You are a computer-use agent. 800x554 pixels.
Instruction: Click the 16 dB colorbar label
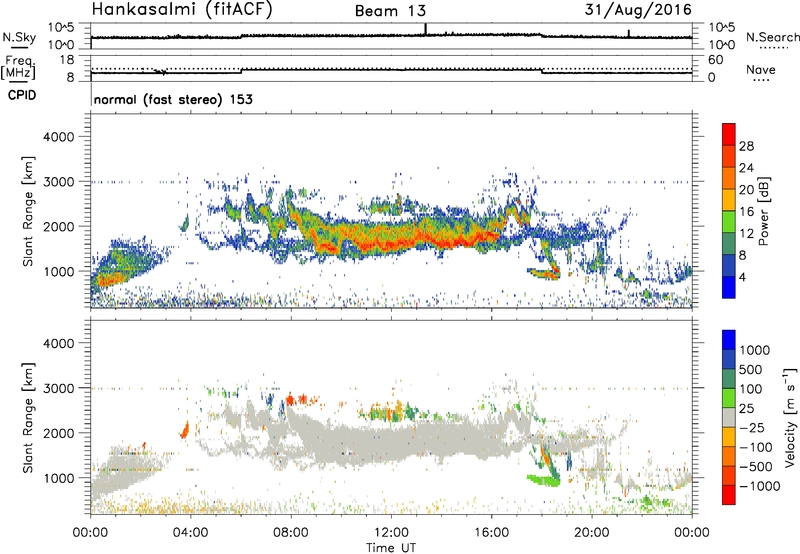tap(746, 212)
